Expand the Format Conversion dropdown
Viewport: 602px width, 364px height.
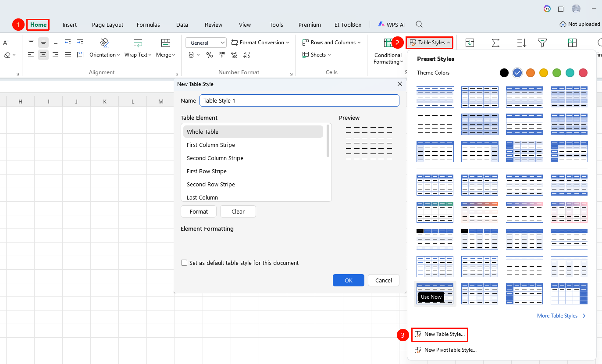click(260, 43)
